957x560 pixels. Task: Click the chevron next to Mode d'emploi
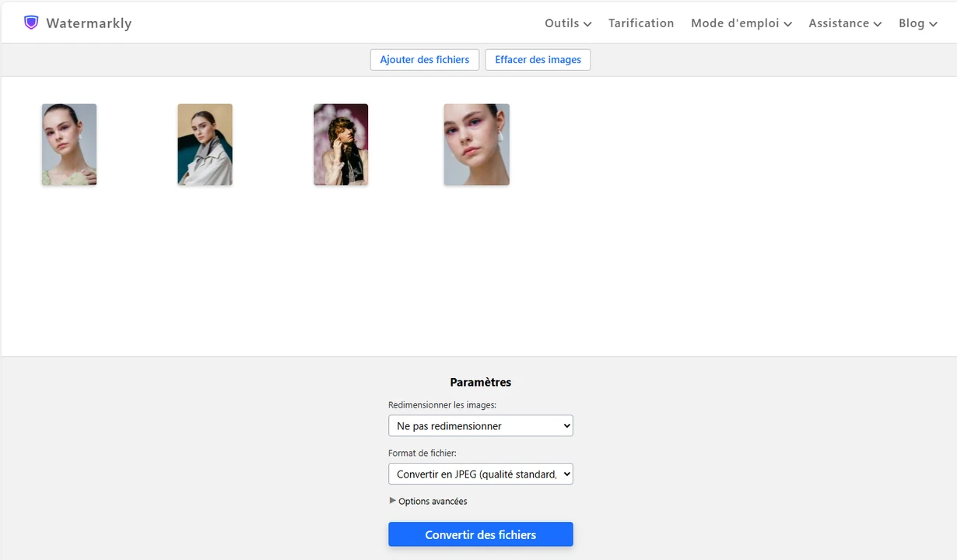(788, 24)
